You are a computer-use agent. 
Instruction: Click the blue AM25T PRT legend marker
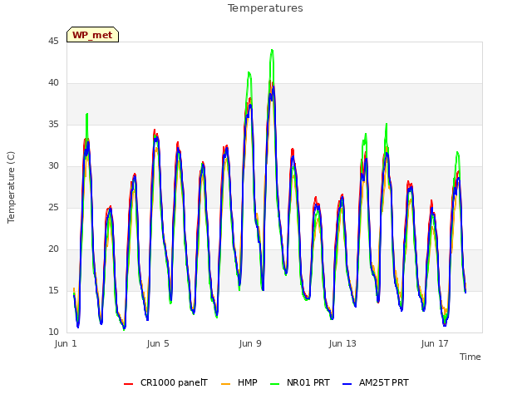(x=347, y=384)
